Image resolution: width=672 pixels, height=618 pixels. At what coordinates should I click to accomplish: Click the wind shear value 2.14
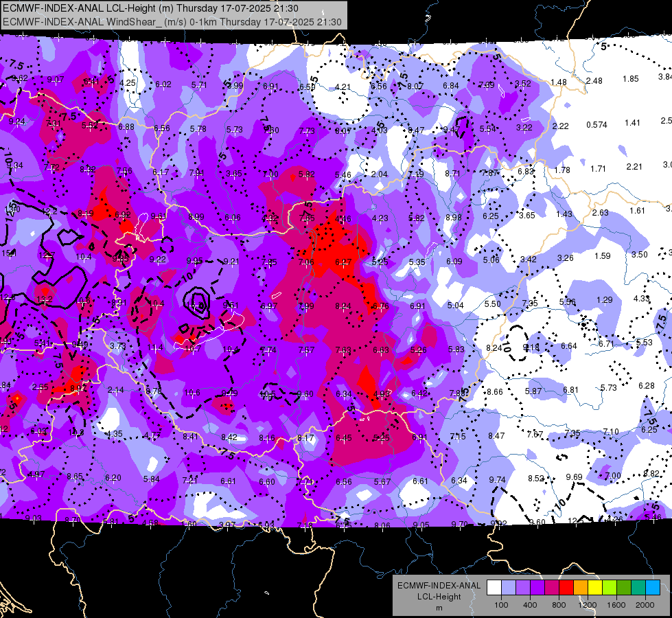click(x=116, y=390)
